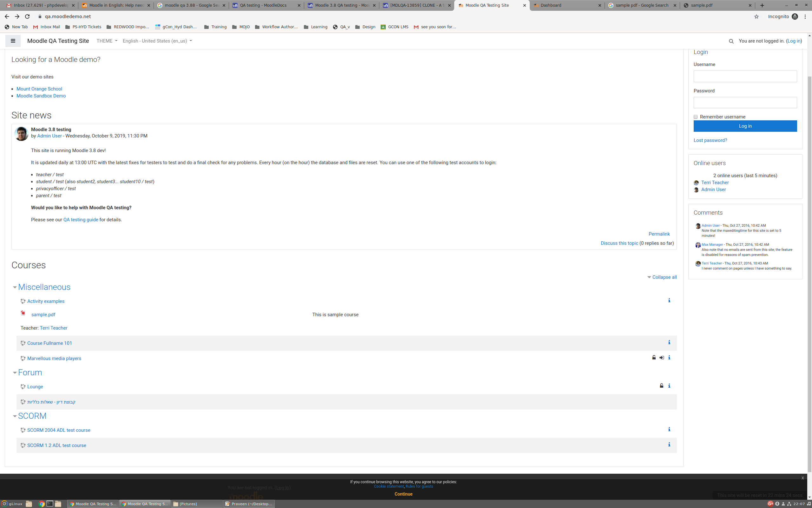Collapse the Miscellaneous category
Viewport: 812px width, 508px height.
14,287
